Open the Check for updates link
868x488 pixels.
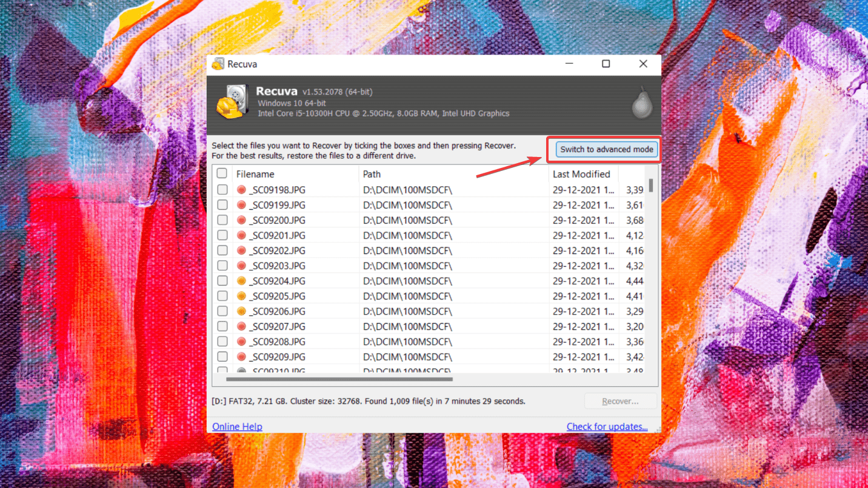(x=607, y=427)
